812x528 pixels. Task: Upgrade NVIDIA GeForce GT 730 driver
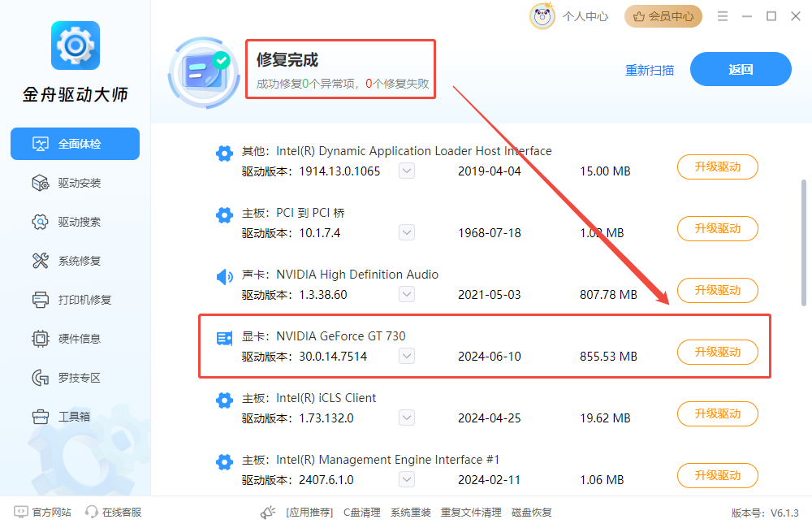[718, 352]
